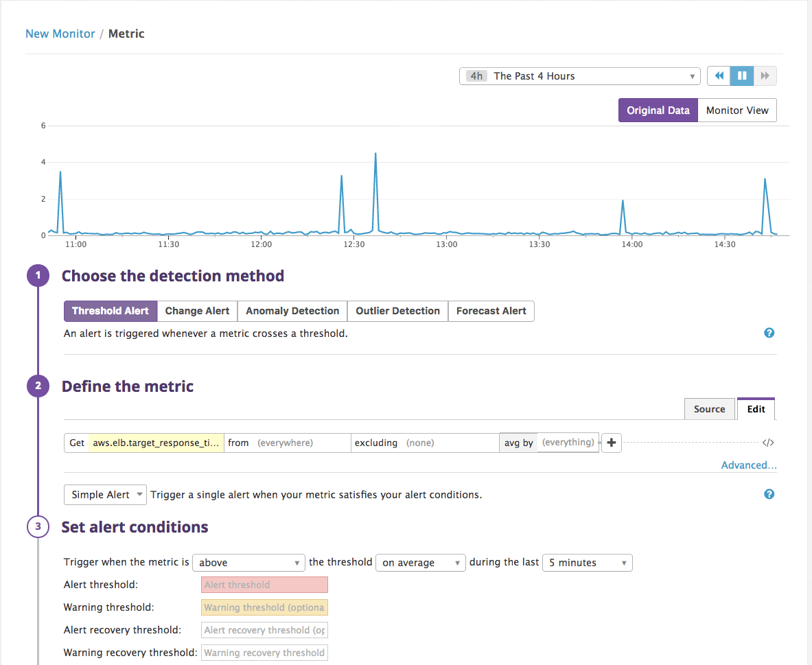
Task: Click the plus icon to add query
Action: (611, 443)
